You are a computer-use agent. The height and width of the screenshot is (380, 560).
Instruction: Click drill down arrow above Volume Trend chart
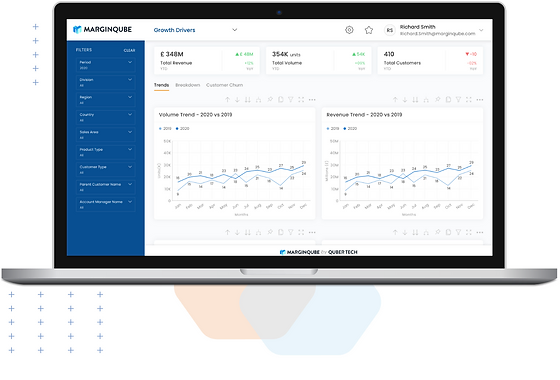tap(237, 100)
